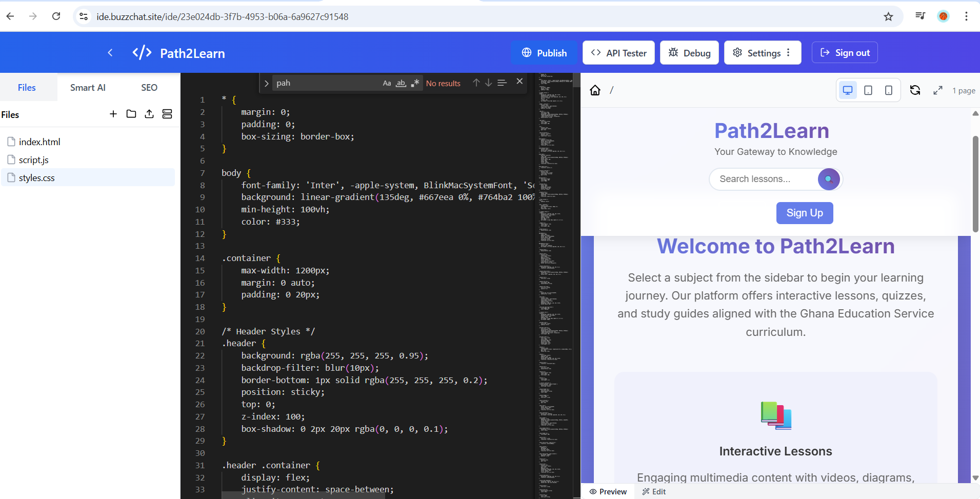Click the books icon in Interactive Lessons card

[776, 415]
